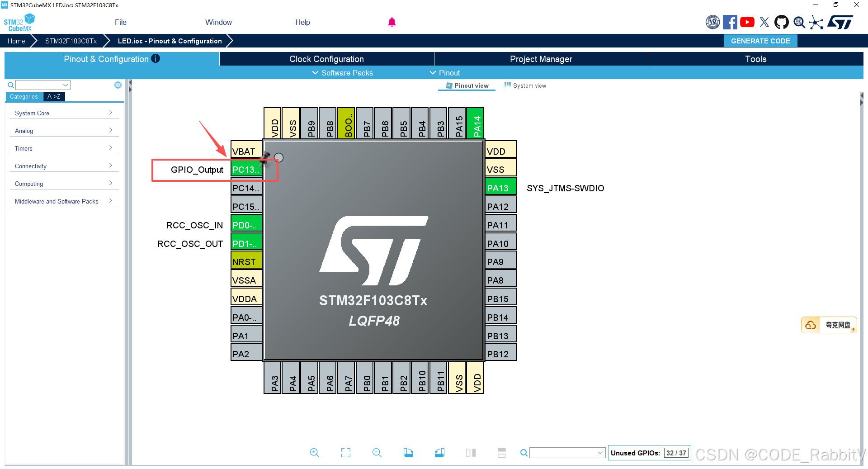Click the Unused GPIOs 32 / 37 counter
Viewport: 868px width, 469px height.
click(650, 453)
